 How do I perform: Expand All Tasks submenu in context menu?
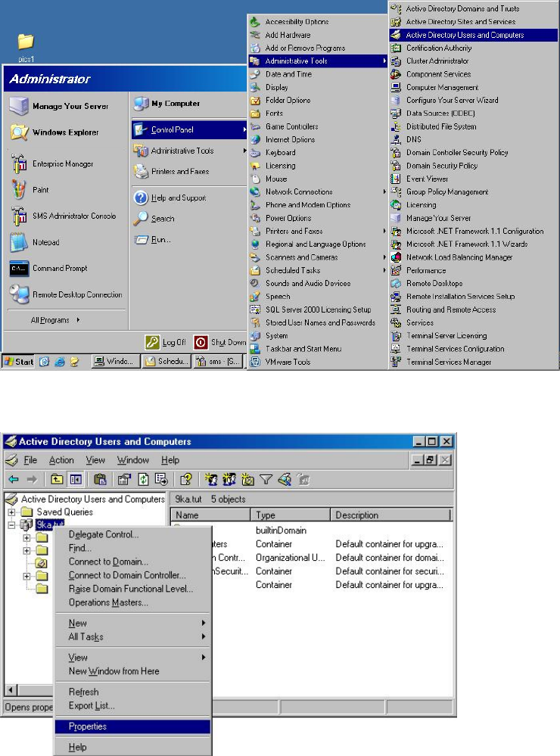[132, 636]
